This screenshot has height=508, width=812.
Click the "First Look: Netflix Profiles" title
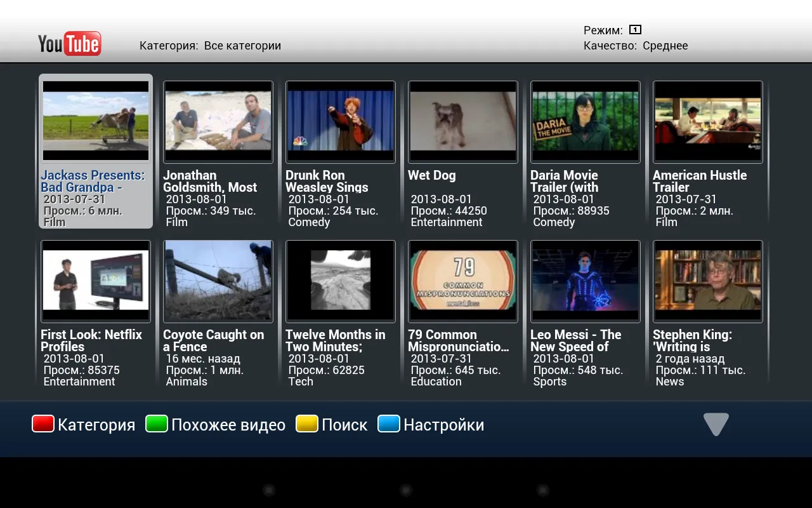click(91, 340)
